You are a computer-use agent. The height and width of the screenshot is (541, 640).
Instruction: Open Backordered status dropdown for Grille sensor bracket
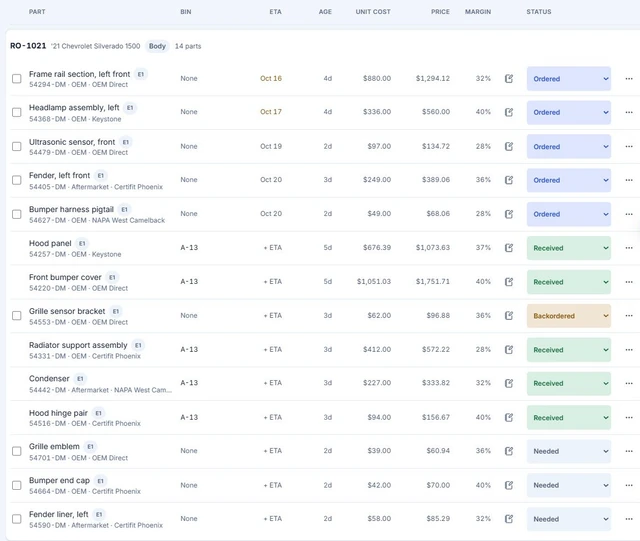(569, 315)
